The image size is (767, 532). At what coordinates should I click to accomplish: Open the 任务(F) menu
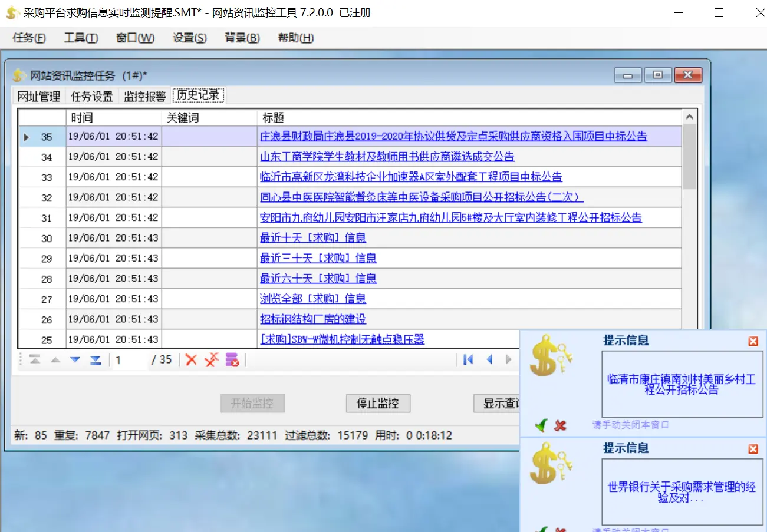(29, 38)
